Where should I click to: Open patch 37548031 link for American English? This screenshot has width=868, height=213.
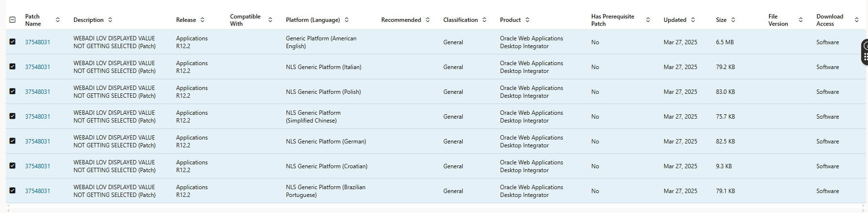pos(37,42)
